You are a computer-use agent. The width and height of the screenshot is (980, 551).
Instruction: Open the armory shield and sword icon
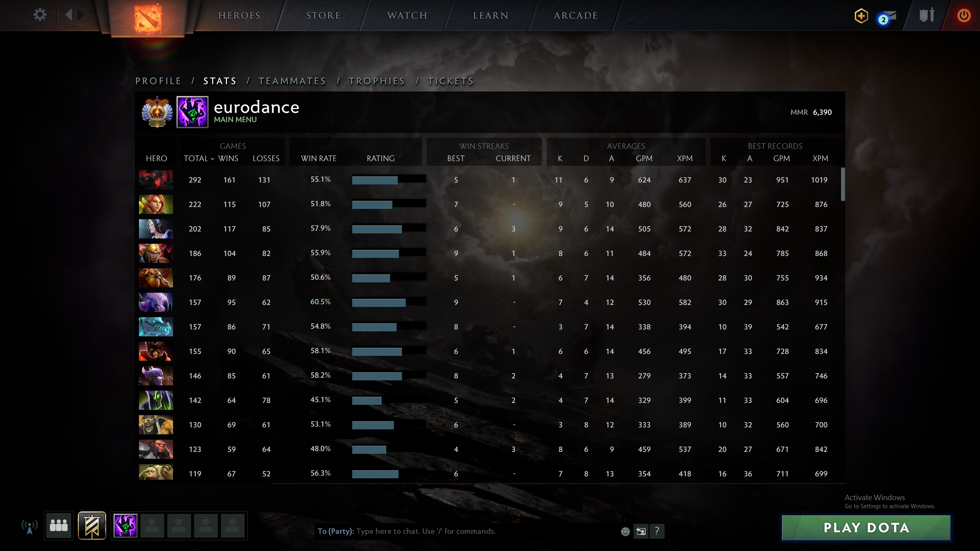point(927,15)
